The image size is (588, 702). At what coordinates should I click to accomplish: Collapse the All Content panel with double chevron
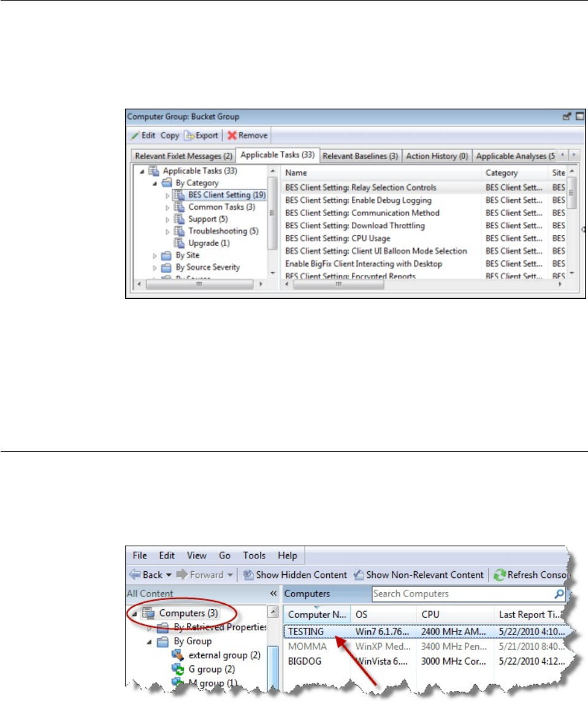click(x=273, y=593)
